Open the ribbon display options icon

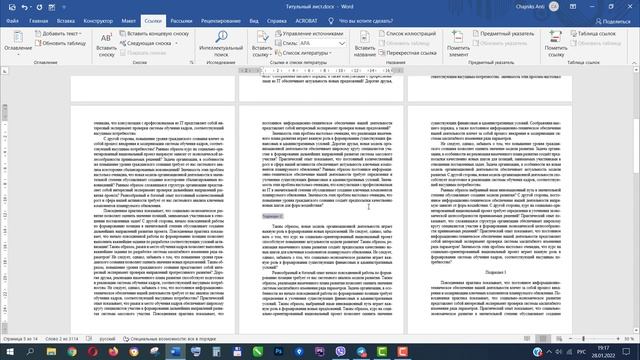[x=573, y=7]
